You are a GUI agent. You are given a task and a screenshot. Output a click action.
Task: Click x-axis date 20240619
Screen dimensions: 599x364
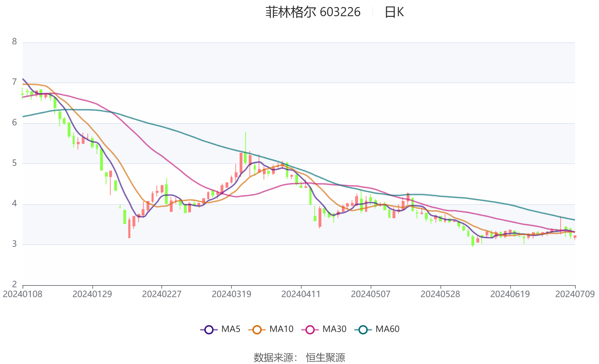[510, 294]
